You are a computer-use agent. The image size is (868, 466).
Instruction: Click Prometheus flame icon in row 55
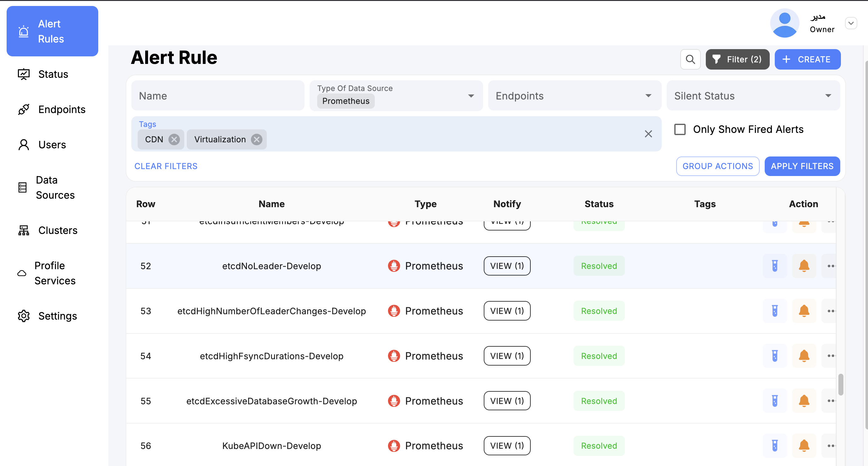click(x=394, y=401)
